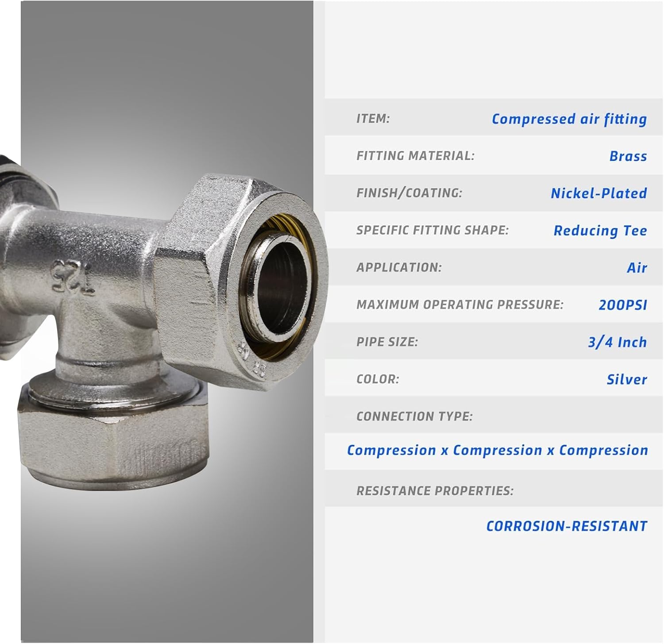Click the 'SPECIFIC FITTING SHAPE:' label
Viewport: 664px width, 644px height.
(x=432, y=230)
